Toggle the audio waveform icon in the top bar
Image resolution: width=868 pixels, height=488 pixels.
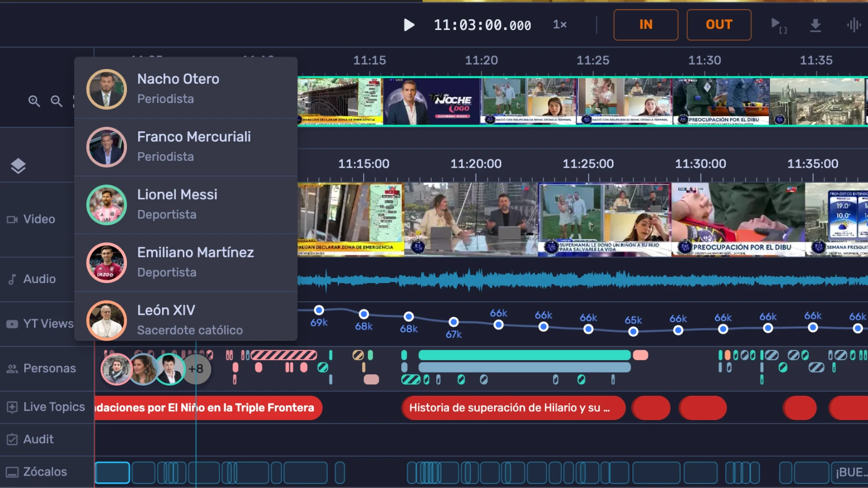point(853,25)
